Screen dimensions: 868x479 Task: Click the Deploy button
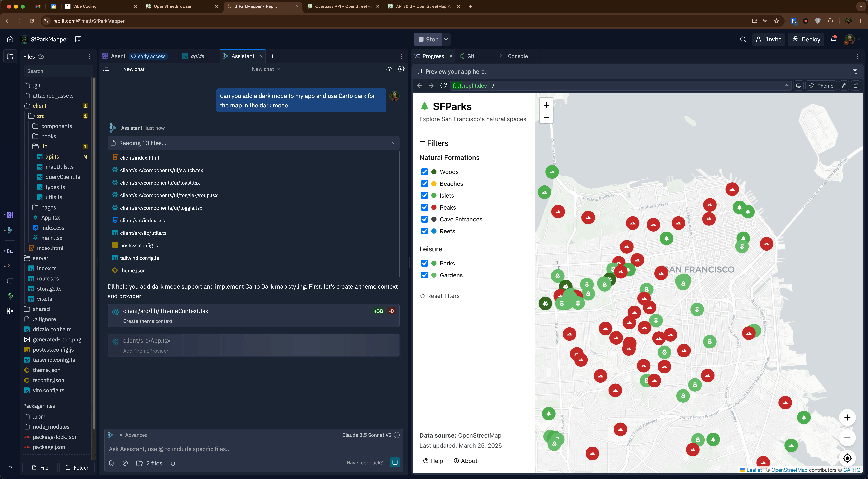tap(806, 39)
